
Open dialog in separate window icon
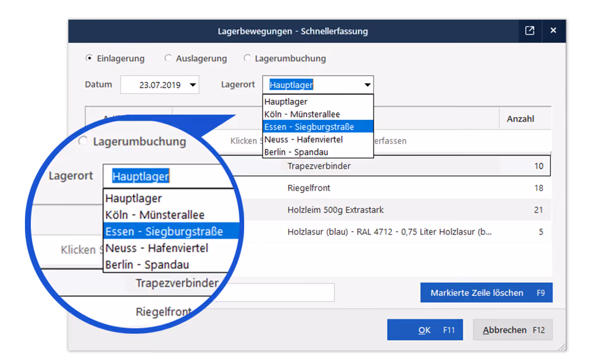click(530, 31)
